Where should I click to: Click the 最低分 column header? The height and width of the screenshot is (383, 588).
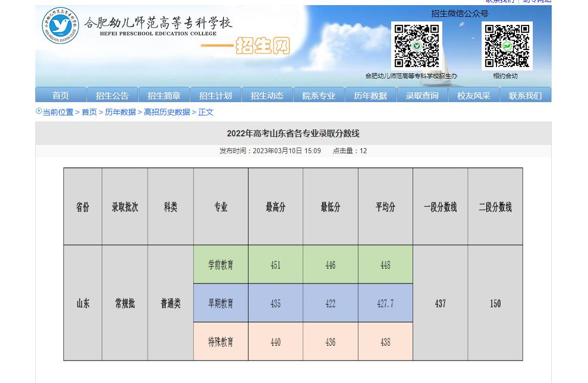coord(330,207)
